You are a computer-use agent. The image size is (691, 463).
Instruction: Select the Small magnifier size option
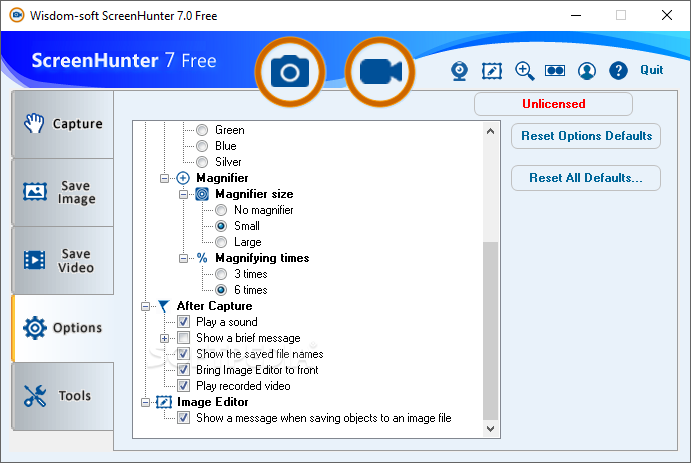221,226
